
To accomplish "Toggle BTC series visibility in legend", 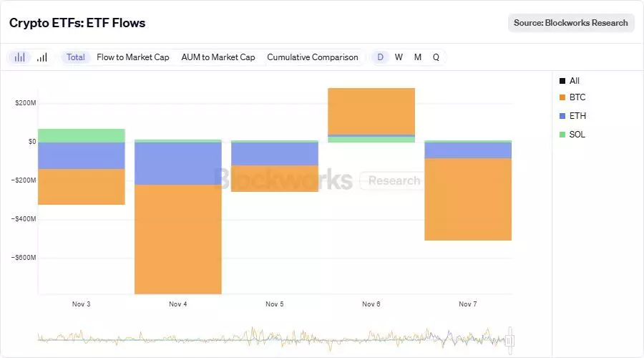I will coord(577,97).
